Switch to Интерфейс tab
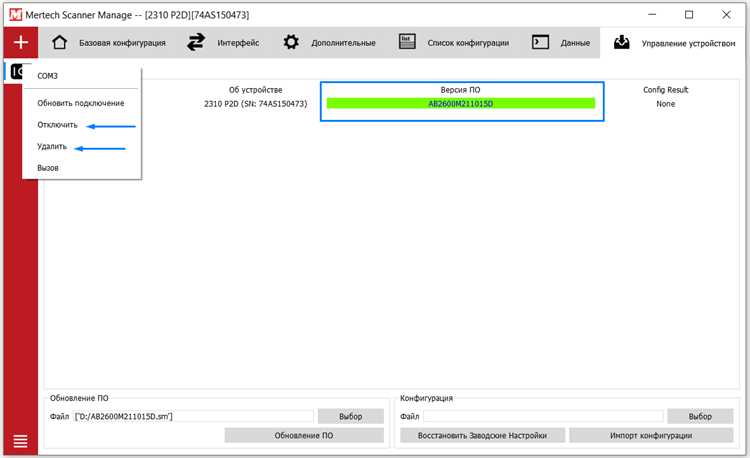This screenshot has width=750, height=458. click(223, 43)
